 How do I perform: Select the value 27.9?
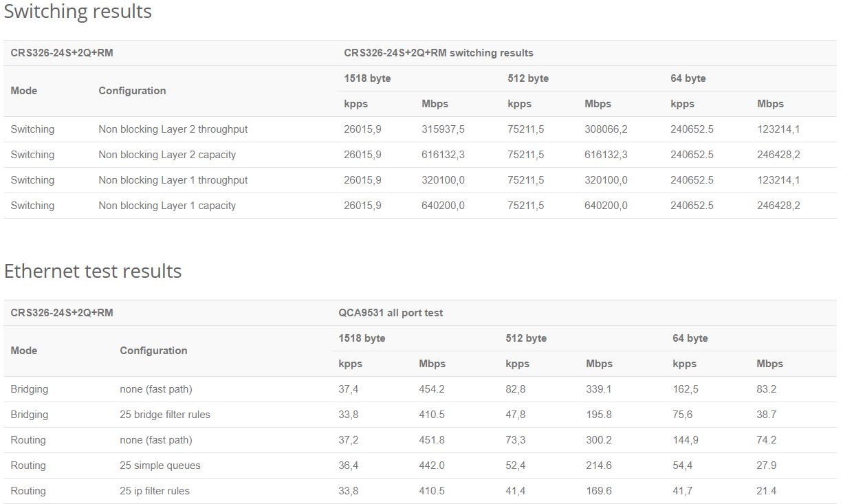click(x=767, y=465)
